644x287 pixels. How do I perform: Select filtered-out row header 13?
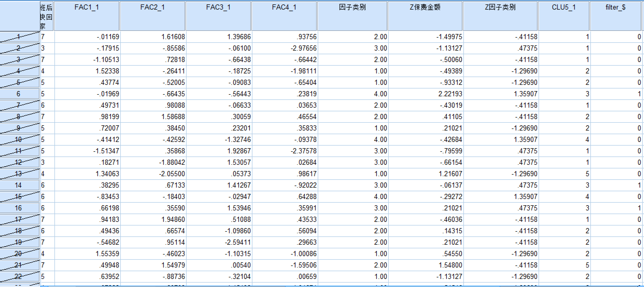point(20,174)
